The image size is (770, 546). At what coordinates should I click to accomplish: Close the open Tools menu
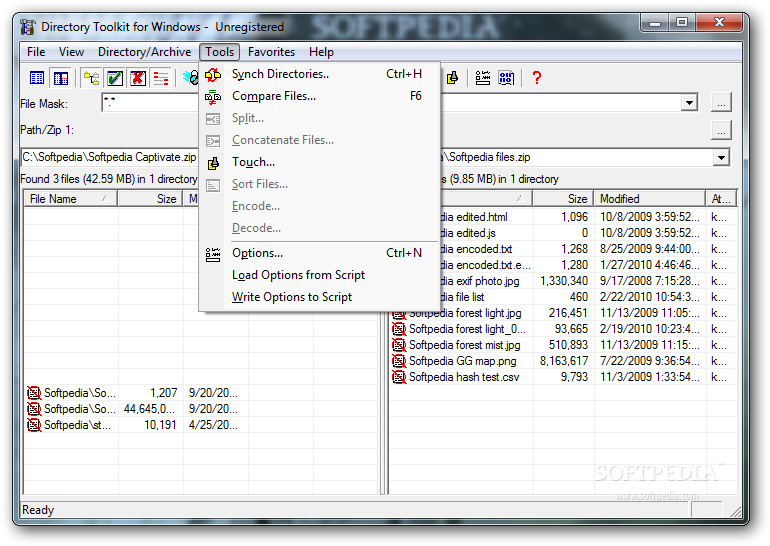coord(220,52)
